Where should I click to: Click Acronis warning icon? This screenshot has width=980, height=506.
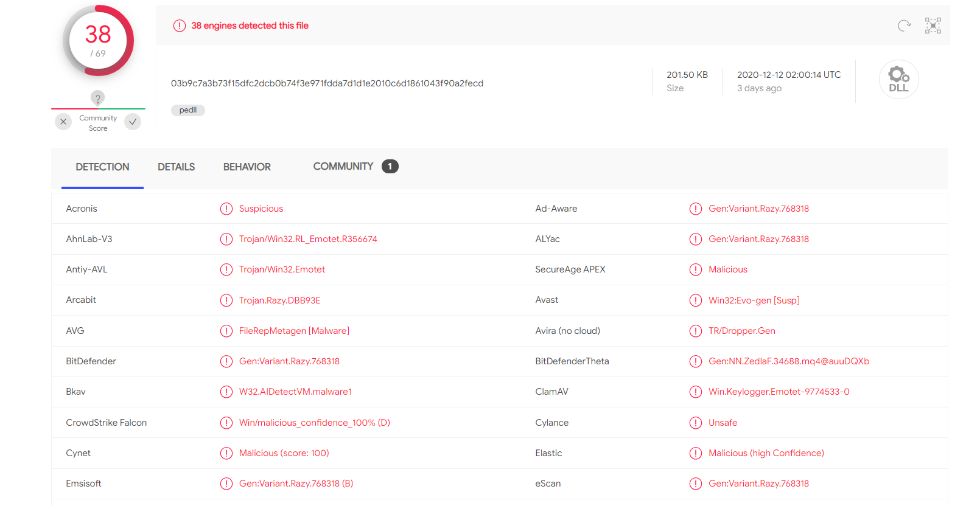tap(226, 209)
